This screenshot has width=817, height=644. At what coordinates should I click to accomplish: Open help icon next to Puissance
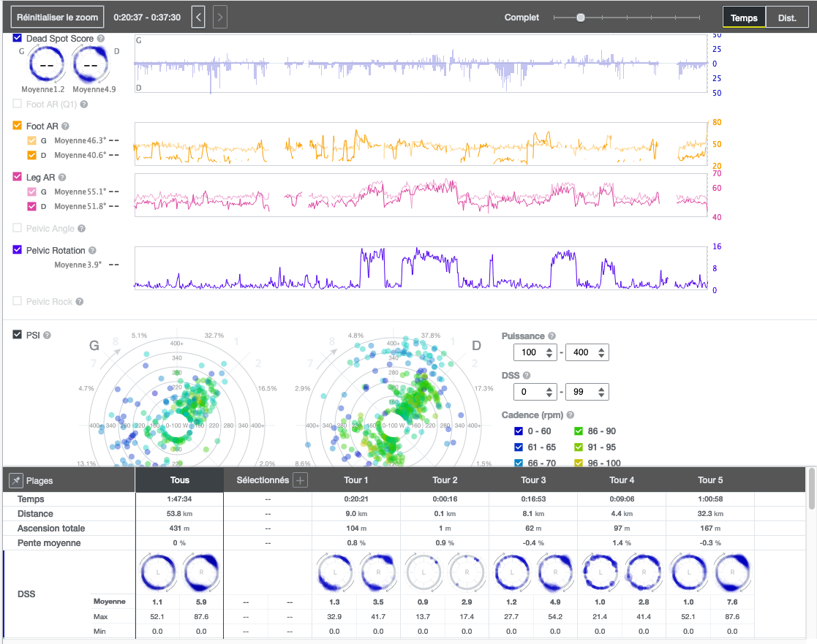[x=551, y=336]
